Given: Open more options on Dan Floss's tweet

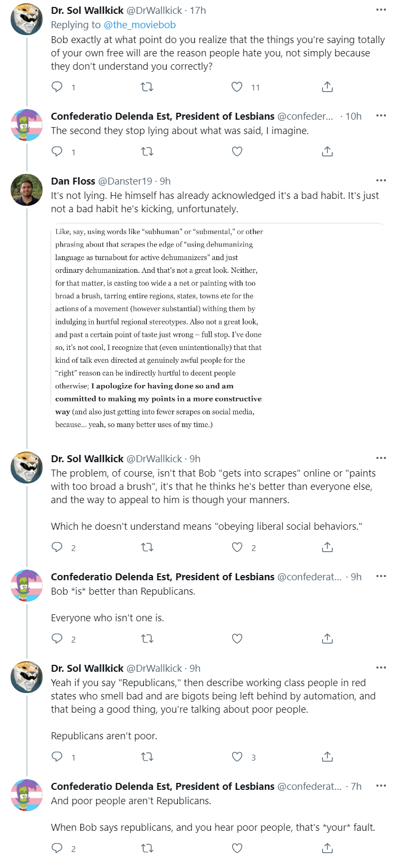Looking at the screenshot, I should click(x=381, y=181).
